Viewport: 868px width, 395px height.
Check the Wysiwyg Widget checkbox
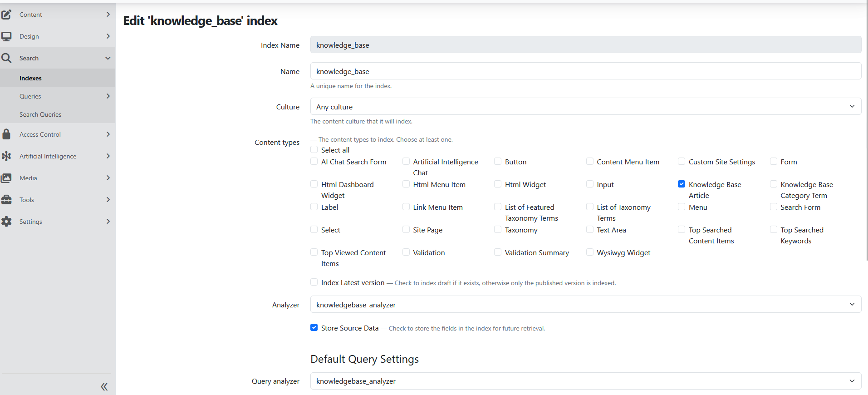590,252
